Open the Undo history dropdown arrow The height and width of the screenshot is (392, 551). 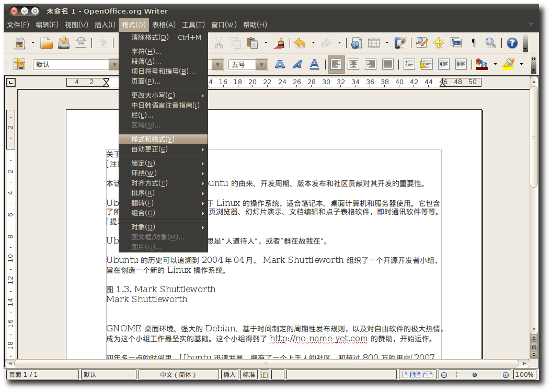pyautogui.click(x=313, y=43)
